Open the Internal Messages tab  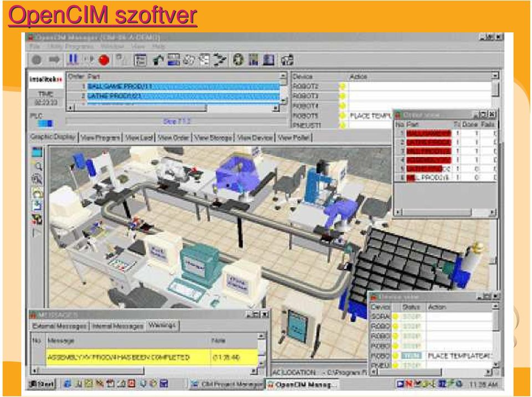117,327
